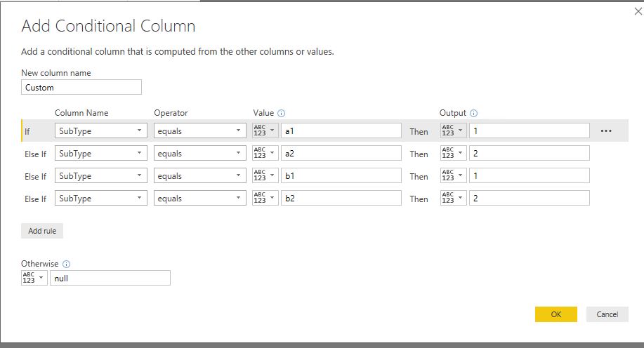The image size is (644, 348).
Task: Open the Column Name dropdown in the If row
Action: coord(101,130)
